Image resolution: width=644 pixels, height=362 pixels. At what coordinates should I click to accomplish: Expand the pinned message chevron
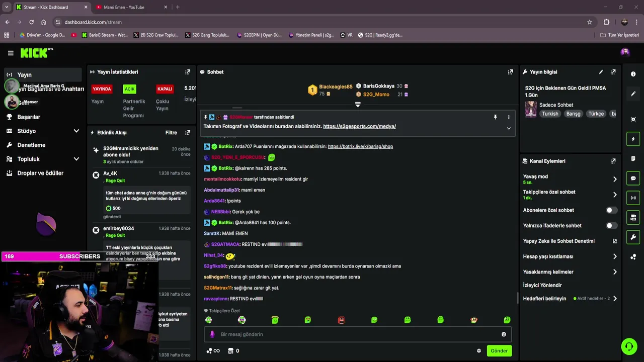[509, 128]
